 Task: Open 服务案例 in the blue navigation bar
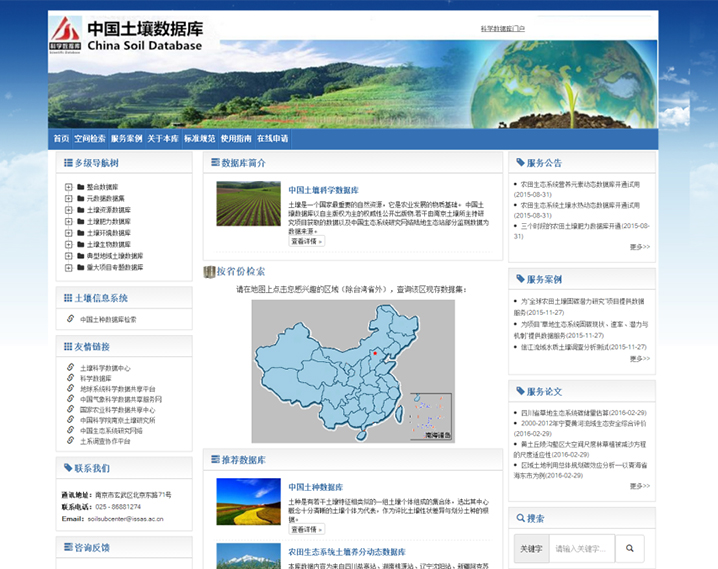[126, 138]
